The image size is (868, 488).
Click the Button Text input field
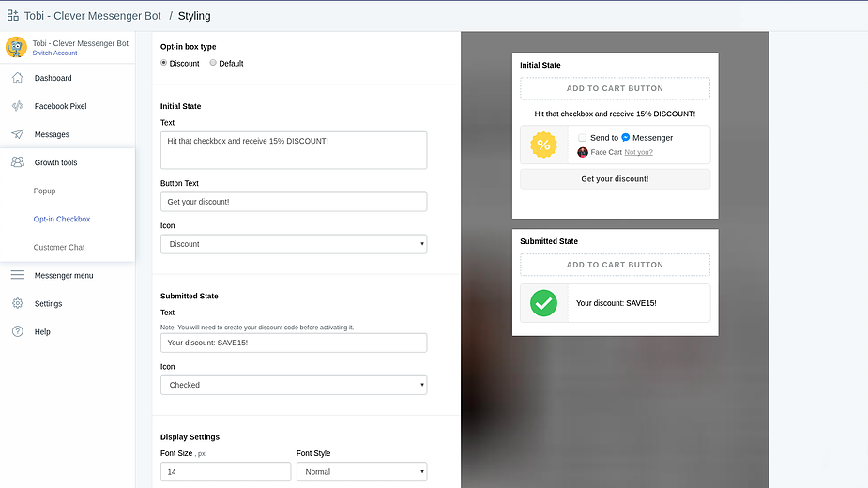[x=294, y=202]
